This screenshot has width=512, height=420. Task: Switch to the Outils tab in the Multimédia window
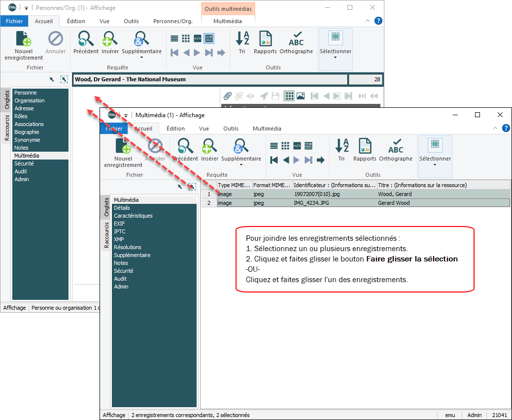click(231, 129)
